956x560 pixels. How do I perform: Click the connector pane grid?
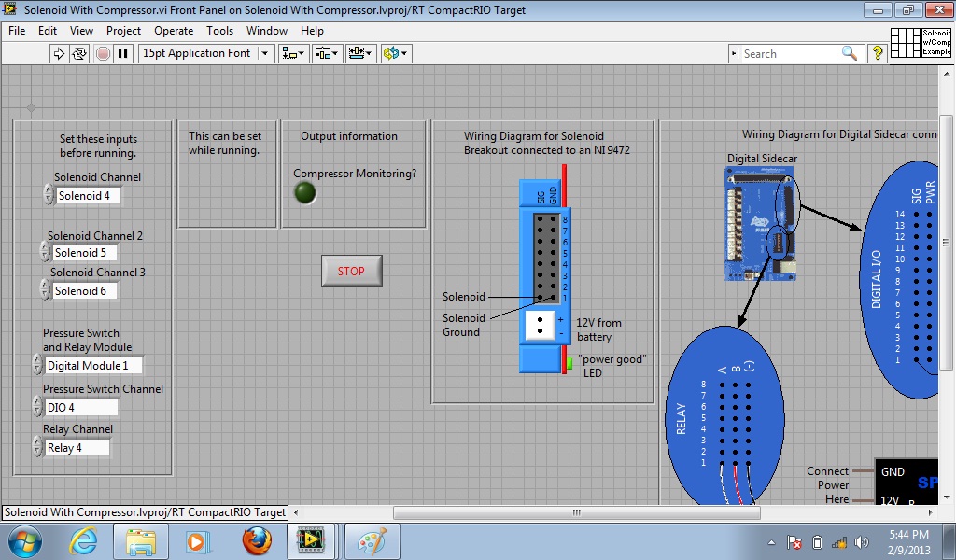pos(905,43)
